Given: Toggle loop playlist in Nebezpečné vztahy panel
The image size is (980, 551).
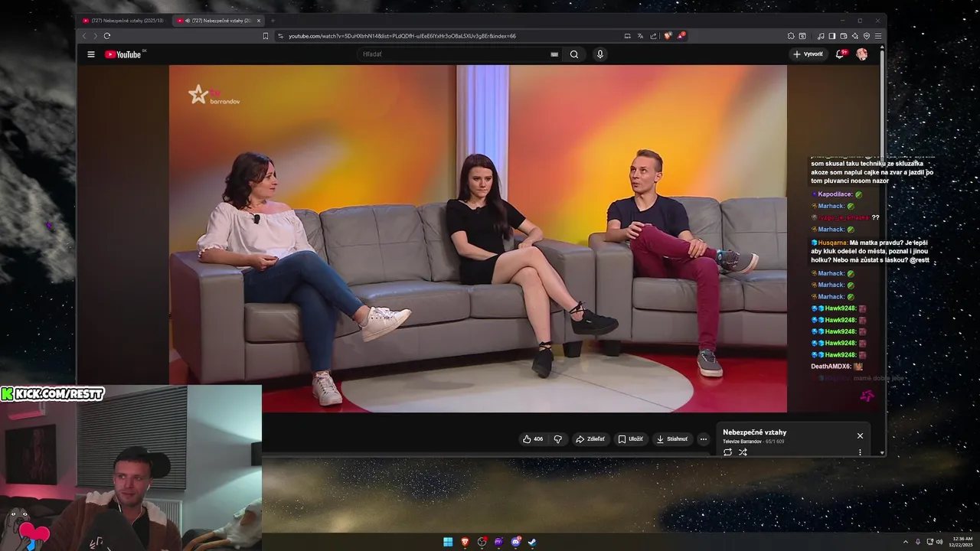Looking at the screenshot, I should pyautogui.click(x=727, y=452).
